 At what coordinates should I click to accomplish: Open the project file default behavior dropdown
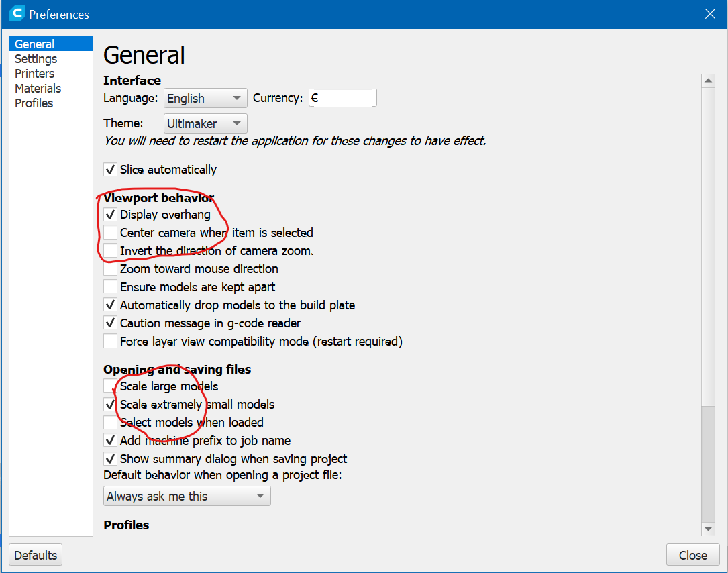point(187,496)
